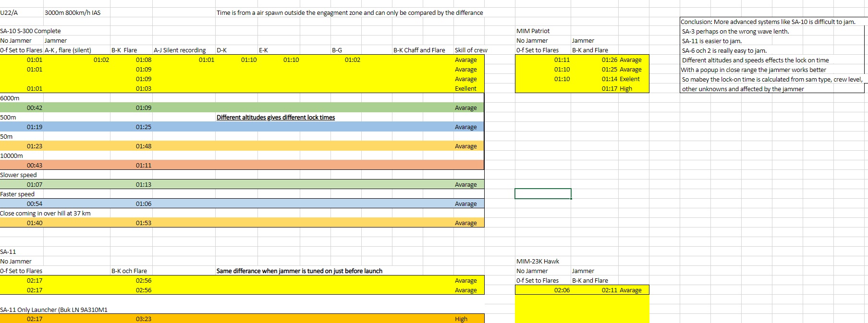Select the SA-11 Only Launcher label cell

54,310
